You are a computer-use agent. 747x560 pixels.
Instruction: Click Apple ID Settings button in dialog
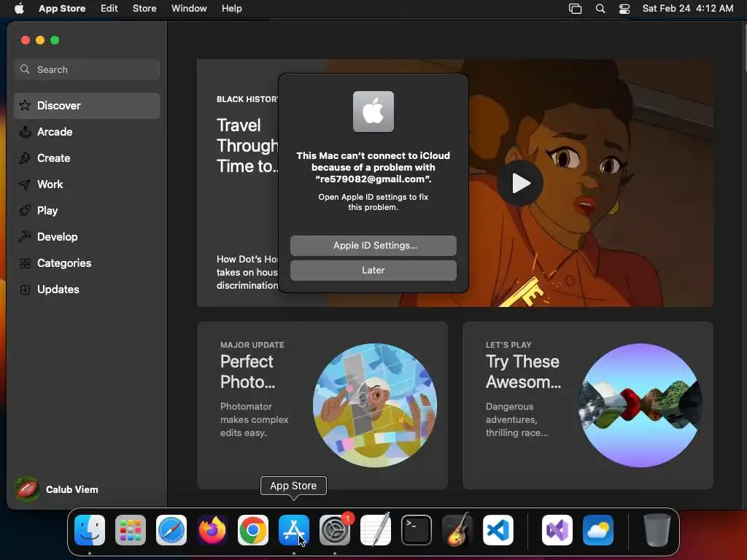point(373,246)
